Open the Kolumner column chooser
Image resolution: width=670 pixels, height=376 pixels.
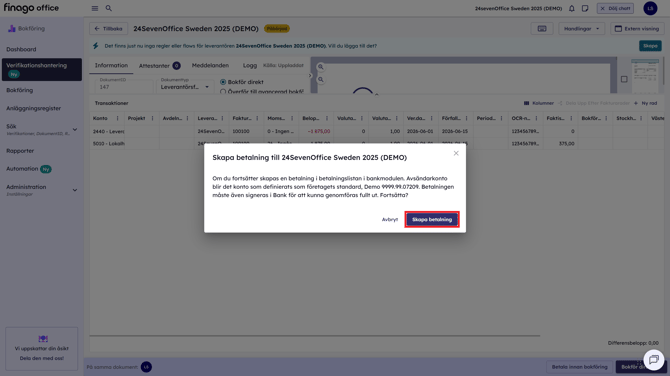[x=539, y=103]
